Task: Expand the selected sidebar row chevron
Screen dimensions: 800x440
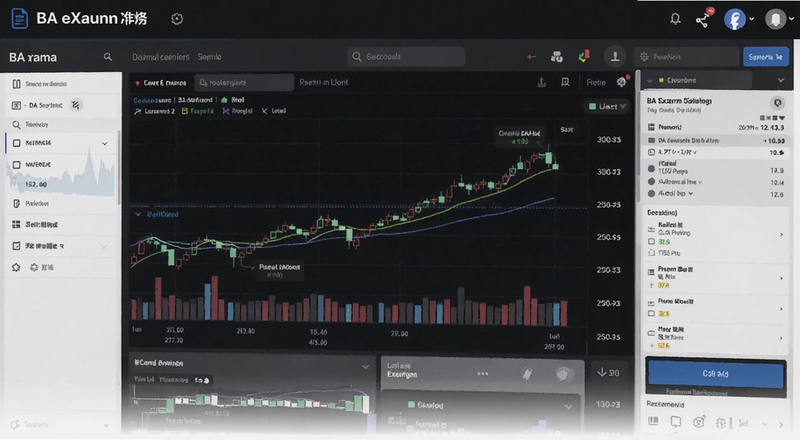Action: (105, 143)
